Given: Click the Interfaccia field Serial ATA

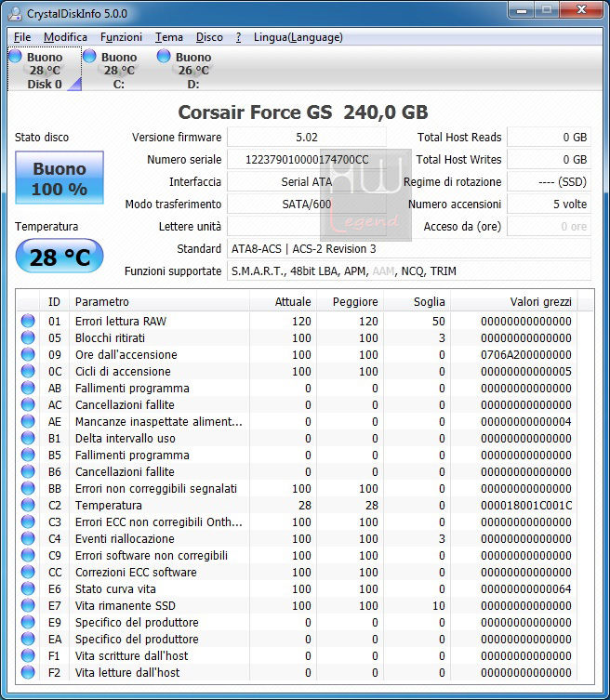Looking at the screenshot, I should pos(307,181).
